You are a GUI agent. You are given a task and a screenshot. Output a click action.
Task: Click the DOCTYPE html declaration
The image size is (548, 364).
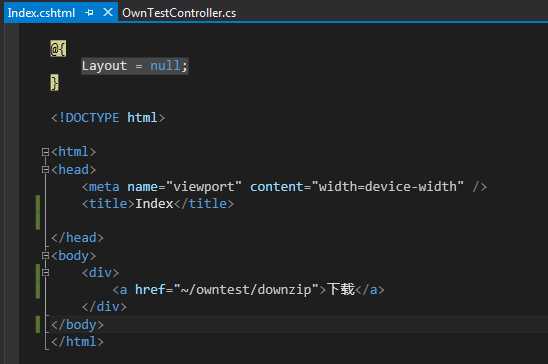pos(108,118)
